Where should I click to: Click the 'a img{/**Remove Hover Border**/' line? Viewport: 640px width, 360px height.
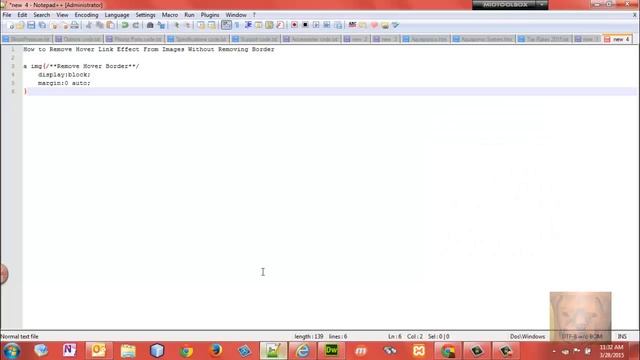[x=81, y=66]
